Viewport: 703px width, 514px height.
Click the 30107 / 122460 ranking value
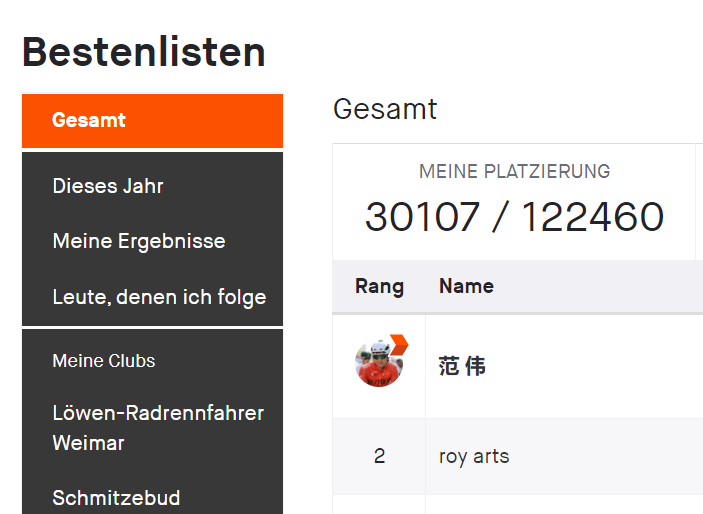[514, 217]
